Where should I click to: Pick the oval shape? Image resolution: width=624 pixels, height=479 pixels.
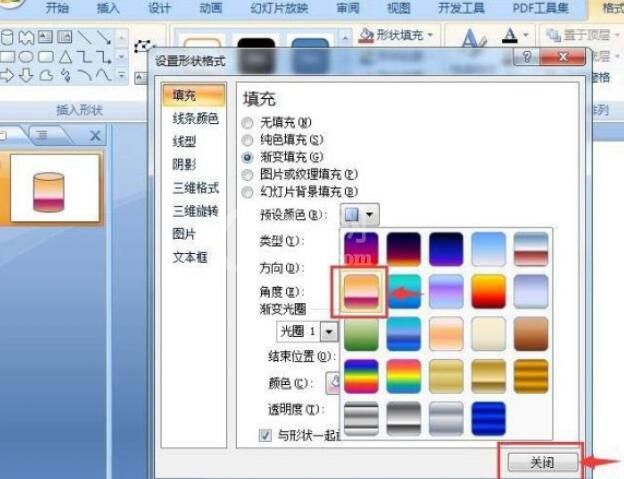click(26, 56)
